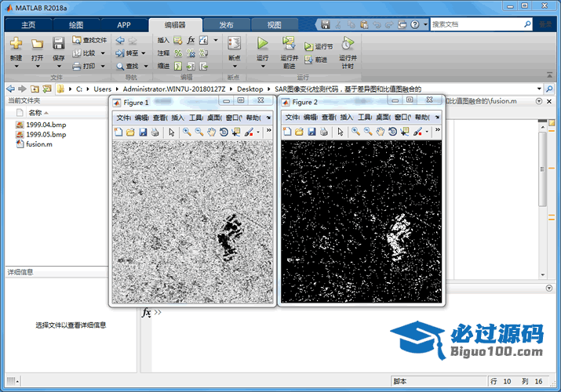The height and width of the screenshot is (392, 561).
Task: Click 查找文件 (Find Files) button
Action: pos(89,40)
